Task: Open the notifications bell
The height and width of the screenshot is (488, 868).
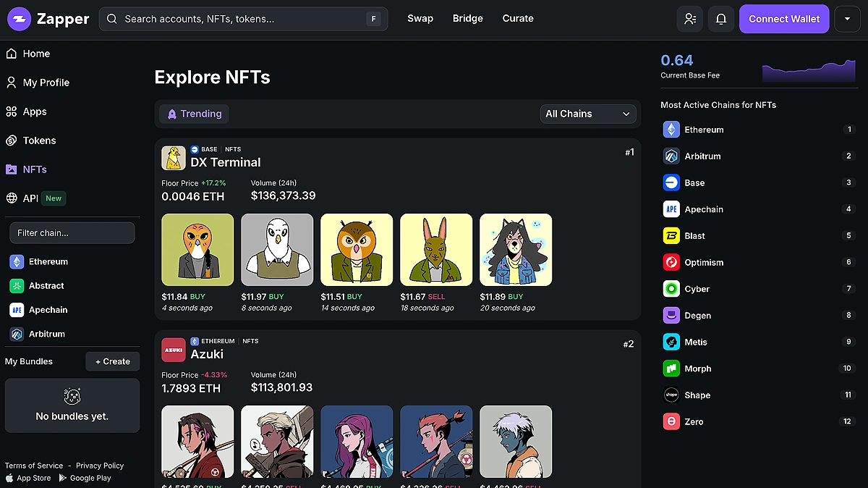Action: [720, 19]
